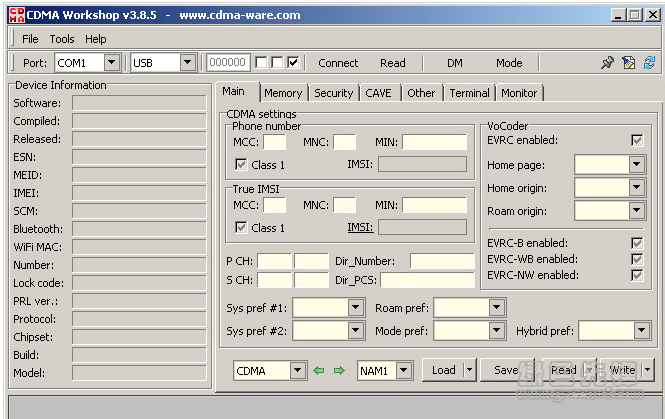Switch to the Other tab
This screenshot has height=419, width=665.
[x=421, y=93]
